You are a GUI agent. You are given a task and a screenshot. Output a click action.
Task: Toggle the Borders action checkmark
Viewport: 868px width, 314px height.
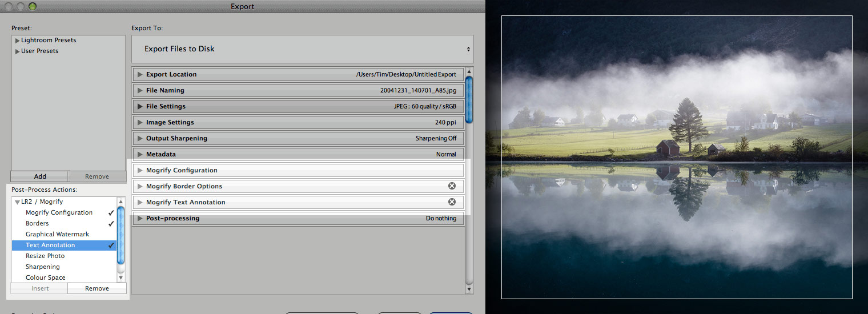click(111, 224)
